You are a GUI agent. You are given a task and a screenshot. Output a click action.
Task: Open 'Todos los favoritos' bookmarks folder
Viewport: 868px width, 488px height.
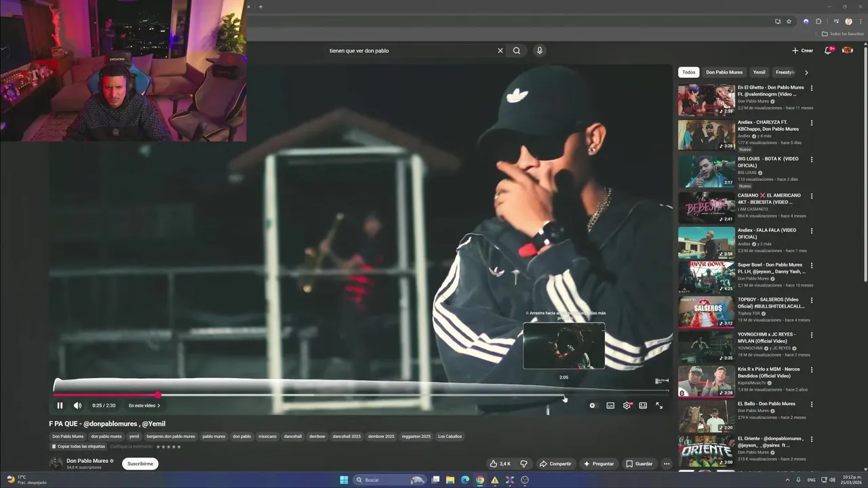pos(842,34)
